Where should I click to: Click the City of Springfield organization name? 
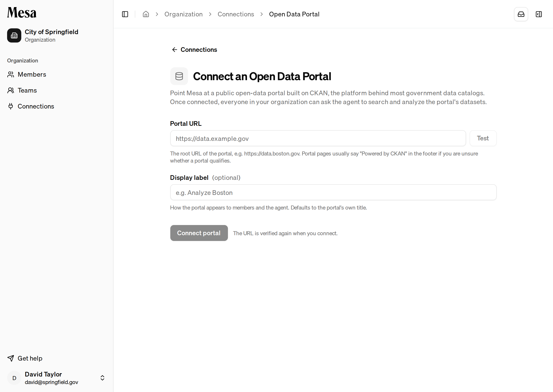(51, 32)
